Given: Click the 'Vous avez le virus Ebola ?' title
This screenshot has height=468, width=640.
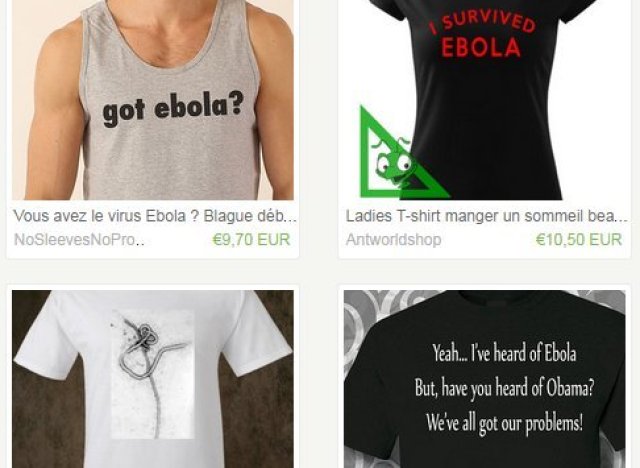Looking at the screenshot, I should (x=155, y=216).
